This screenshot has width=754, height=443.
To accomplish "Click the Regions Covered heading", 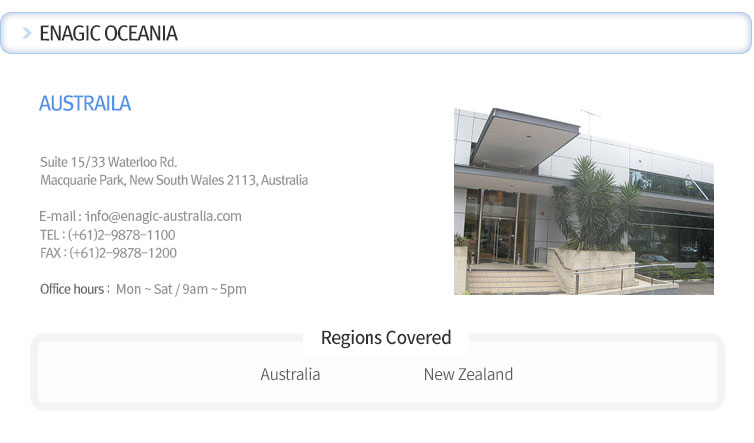I will tap(386, 338).
